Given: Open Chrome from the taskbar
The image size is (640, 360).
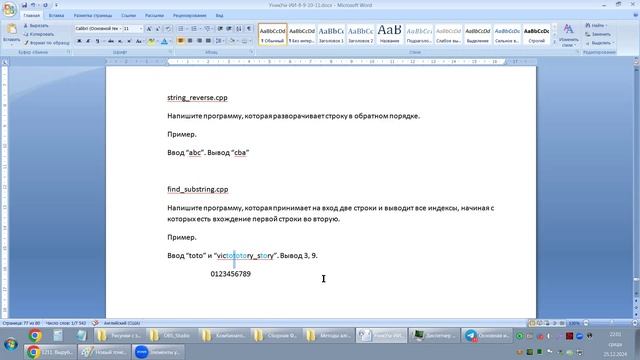Looking at the screenshot, I should coord(35,336).
